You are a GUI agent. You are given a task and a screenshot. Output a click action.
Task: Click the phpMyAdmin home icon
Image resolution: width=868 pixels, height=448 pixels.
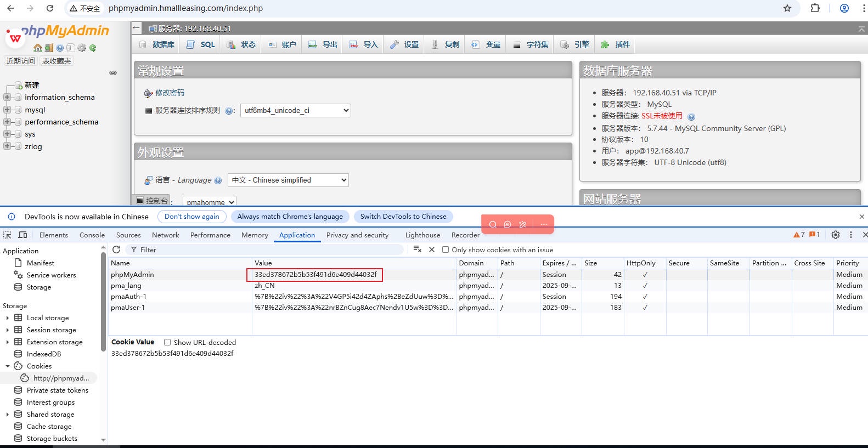coord(37,48)
